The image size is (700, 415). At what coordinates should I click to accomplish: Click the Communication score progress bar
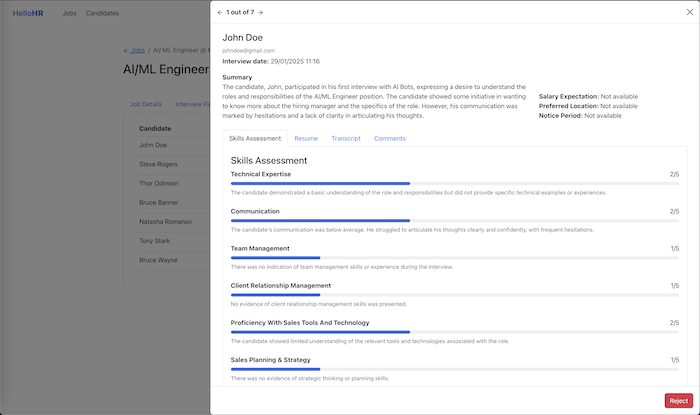(x=454, y=220)
